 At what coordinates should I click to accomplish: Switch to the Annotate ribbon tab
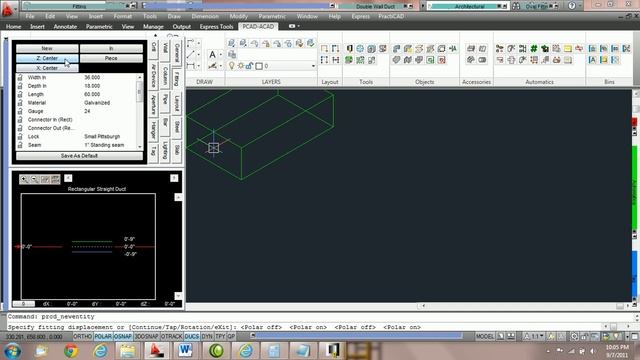point(65,27)
